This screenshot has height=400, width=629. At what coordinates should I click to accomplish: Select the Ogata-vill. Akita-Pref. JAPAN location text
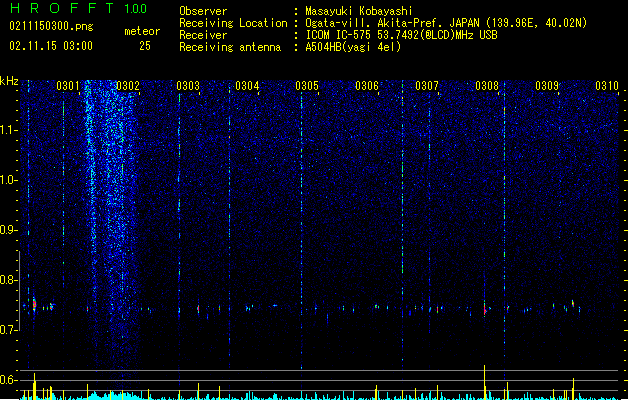point(446,23)
